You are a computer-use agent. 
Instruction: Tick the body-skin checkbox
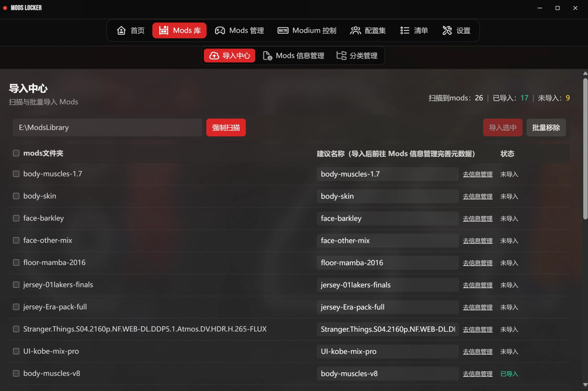pyautogui.click(x=16, y=196)
